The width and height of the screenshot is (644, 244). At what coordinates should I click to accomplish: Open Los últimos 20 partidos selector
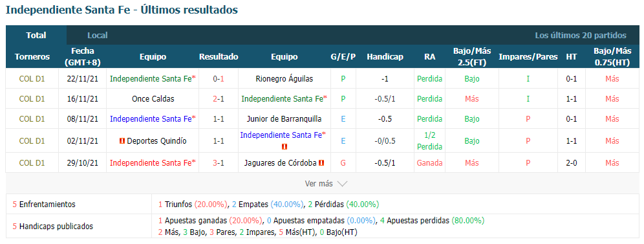[x=581, y=36]
